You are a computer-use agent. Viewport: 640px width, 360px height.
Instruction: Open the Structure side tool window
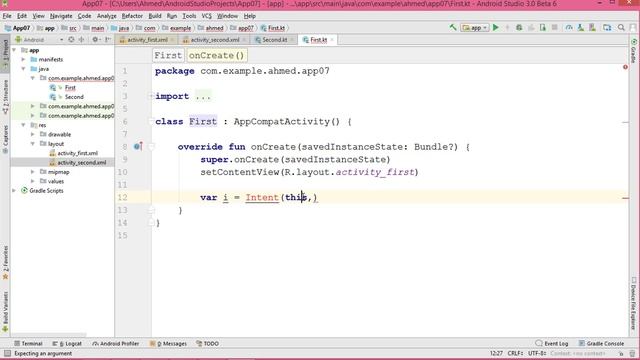[5, 97]
